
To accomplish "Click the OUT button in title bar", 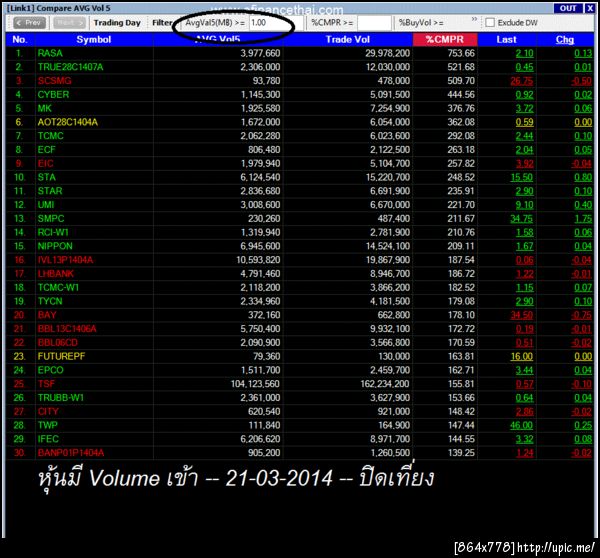I will [568, 8].
